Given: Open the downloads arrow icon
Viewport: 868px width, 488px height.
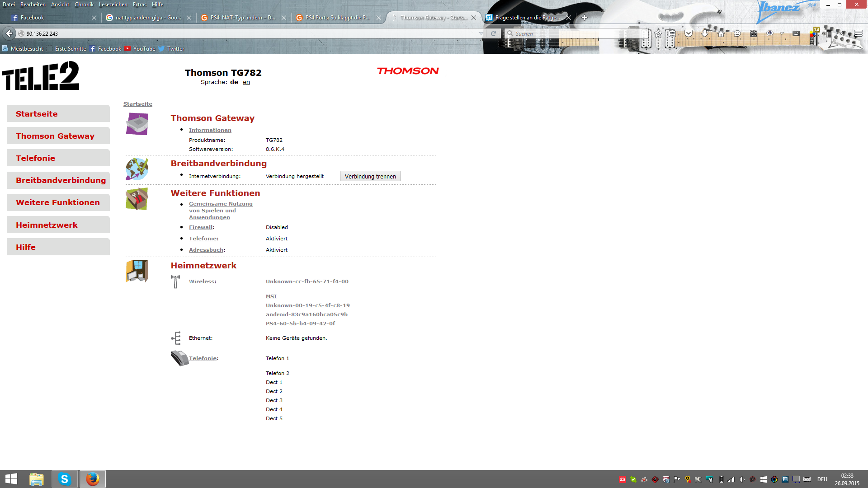Looking at the screenshot, I should click(705, 33).
